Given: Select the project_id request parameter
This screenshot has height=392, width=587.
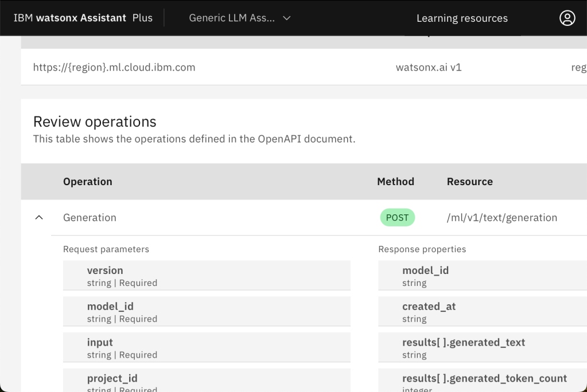Looking at the screenshot, I should pos(207,381).
